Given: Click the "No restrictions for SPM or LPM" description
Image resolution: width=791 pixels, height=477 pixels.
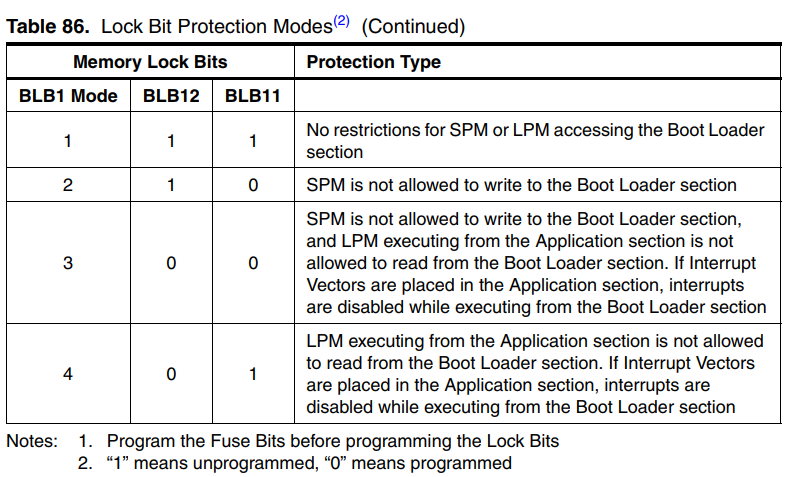Looking at the screenshot, I should click(535, 141).
